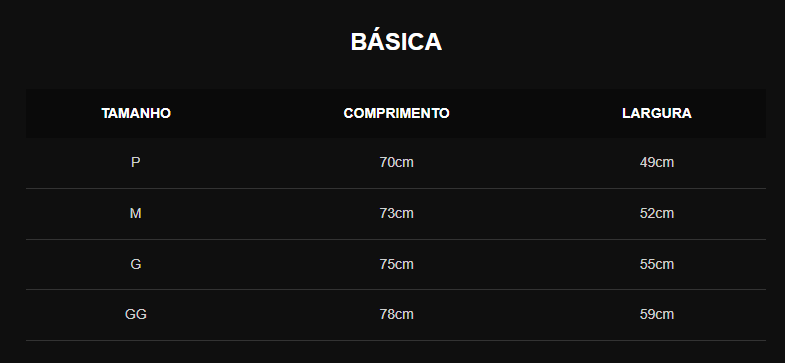Image resolution: width=785 pixels, height=363 pixels.
Task: Select the TAMANHO column header
Action: 136,113
